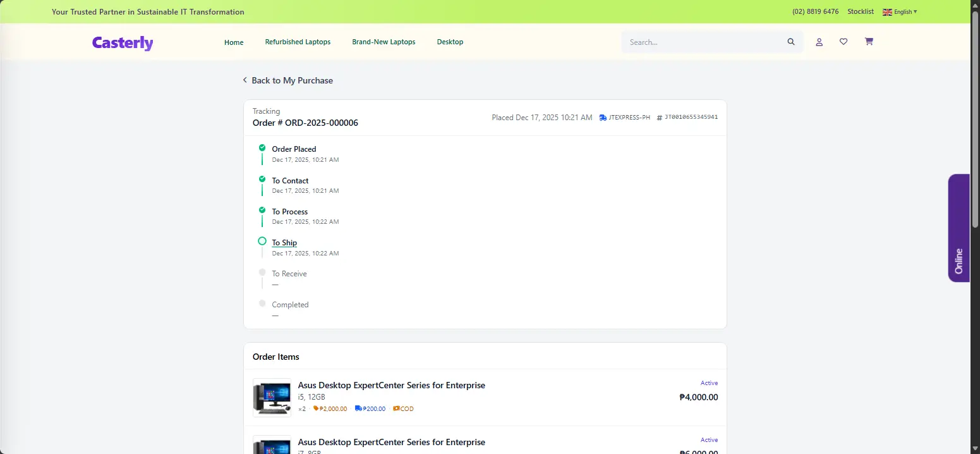The height and width of the screenshot is (454, 980).
Task: Click the search magnifier icon
Action: [791, 42]
